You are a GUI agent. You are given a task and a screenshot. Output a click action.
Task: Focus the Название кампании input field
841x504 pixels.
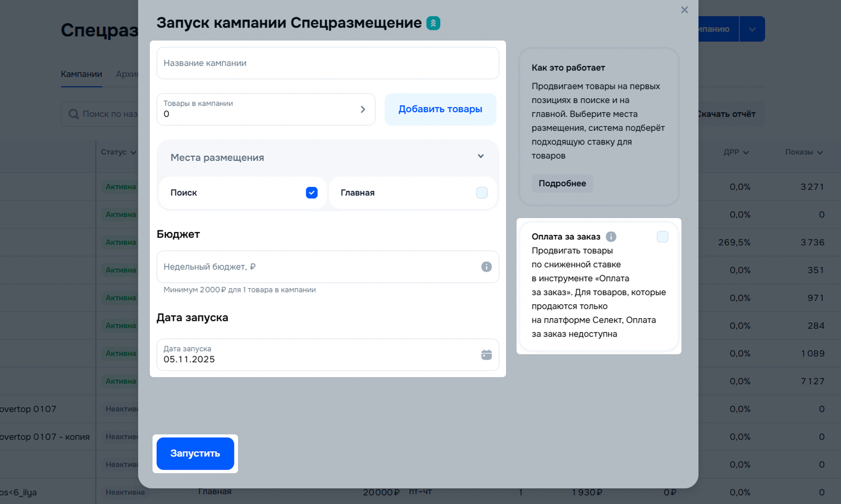point(327,63)
